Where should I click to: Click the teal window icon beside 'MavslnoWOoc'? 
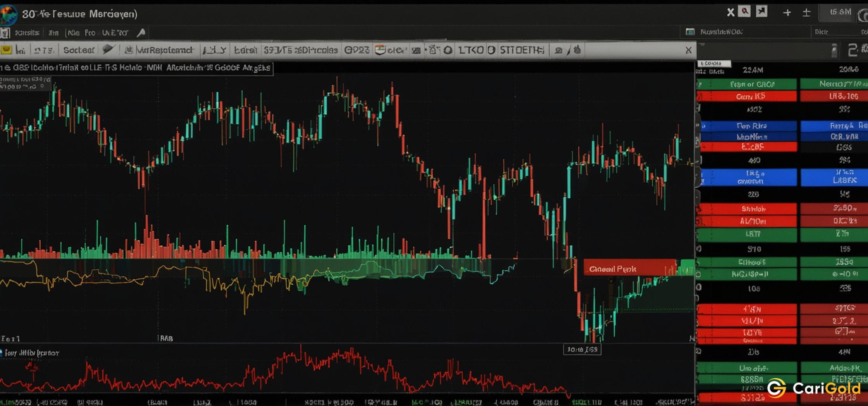[x=690, y=32]
